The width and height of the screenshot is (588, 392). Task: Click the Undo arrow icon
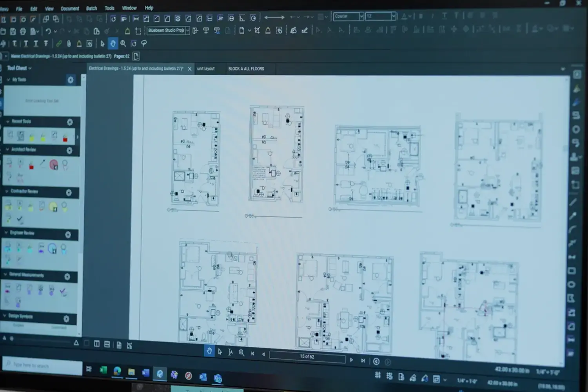(48, 31)
